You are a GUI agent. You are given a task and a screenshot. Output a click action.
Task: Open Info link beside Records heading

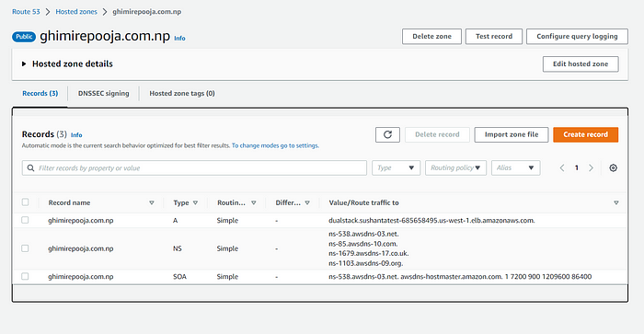click(76, 135)
